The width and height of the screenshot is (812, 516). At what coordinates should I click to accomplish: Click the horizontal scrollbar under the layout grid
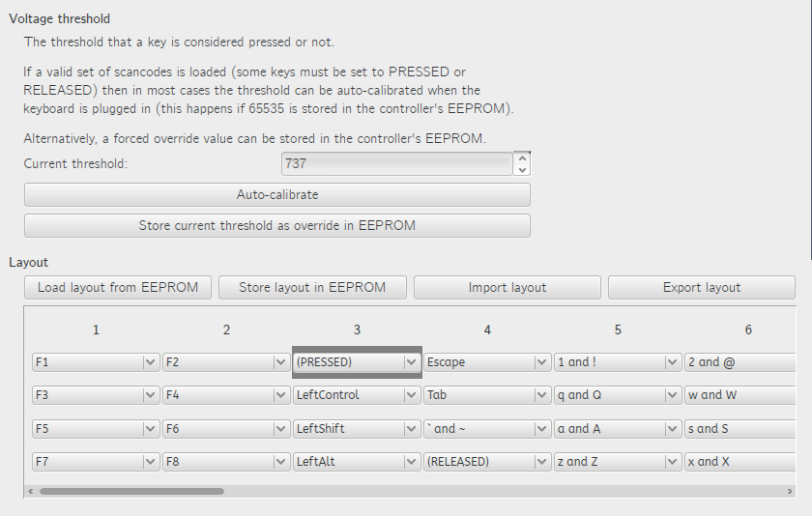[130, 491]
